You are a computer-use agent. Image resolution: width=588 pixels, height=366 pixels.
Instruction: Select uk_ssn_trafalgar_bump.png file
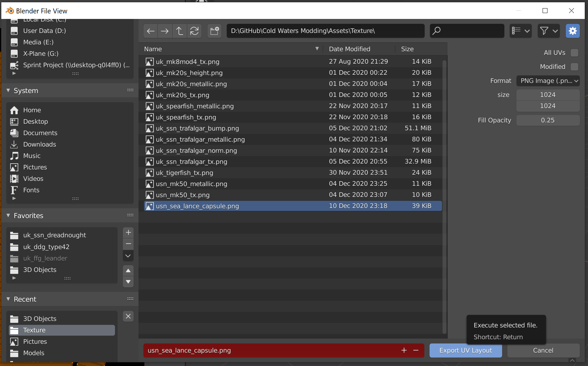293,128
